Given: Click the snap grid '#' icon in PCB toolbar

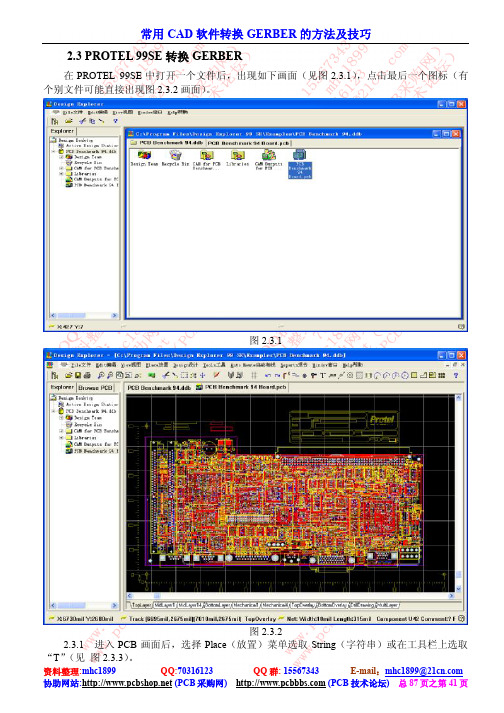Looking at the screenshot, I should [x=254, y=375].
